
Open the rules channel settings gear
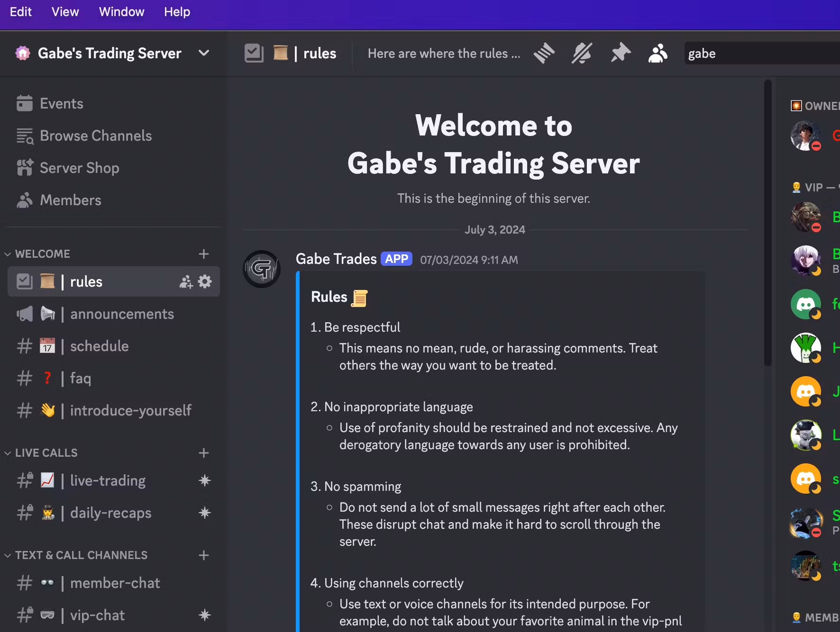coord(205,281)
